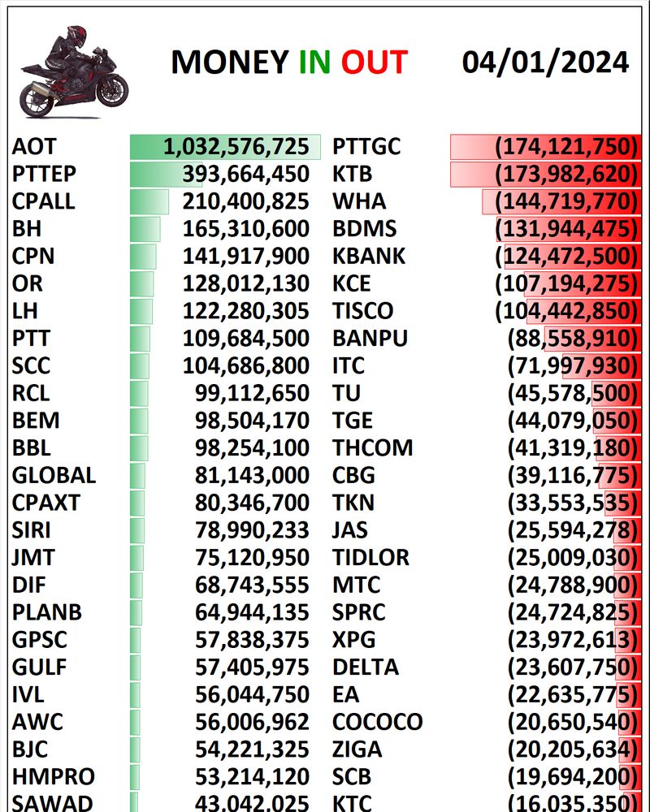Click GULF inflow amount 57,405,975
Screen dimensions: 650x812
252,667
